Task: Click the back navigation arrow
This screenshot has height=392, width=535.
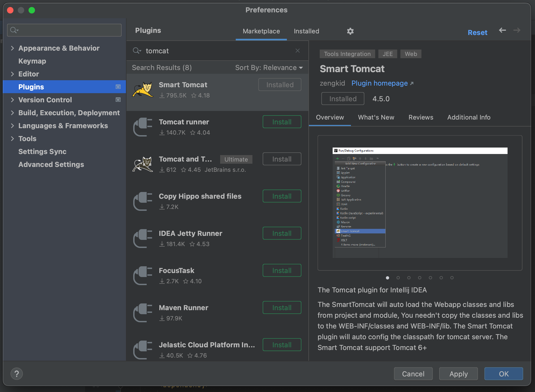Action: point(502,30)
